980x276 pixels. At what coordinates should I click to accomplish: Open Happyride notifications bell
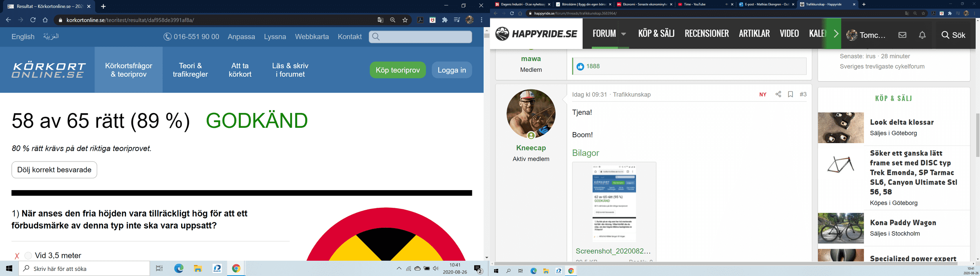pyautogui.click(x=922, y=35)
